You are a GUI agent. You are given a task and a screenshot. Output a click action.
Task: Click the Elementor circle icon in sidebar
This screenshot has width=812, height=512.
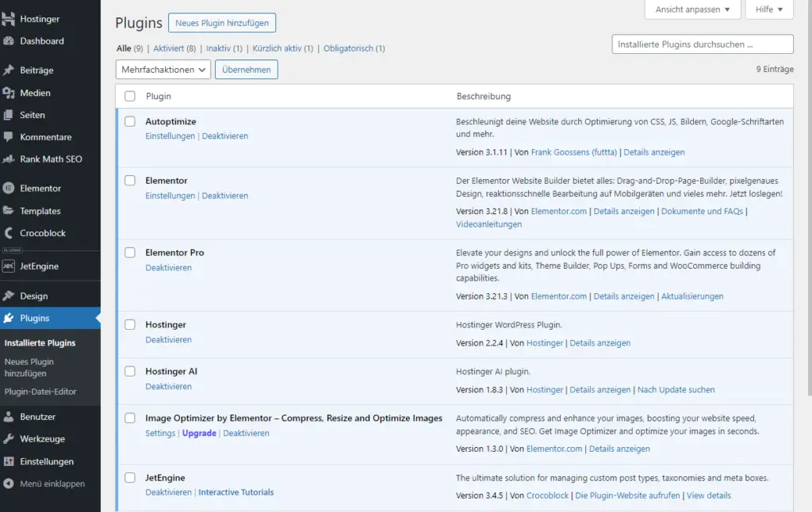8,189
